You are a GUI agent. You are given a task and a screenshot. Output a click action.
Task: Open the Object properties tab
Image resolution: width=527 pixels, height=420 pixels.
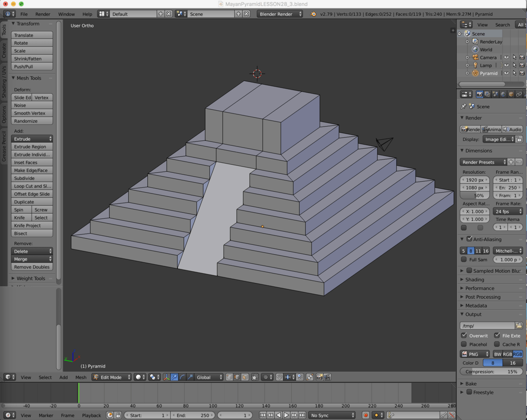(x=511, y=94)
